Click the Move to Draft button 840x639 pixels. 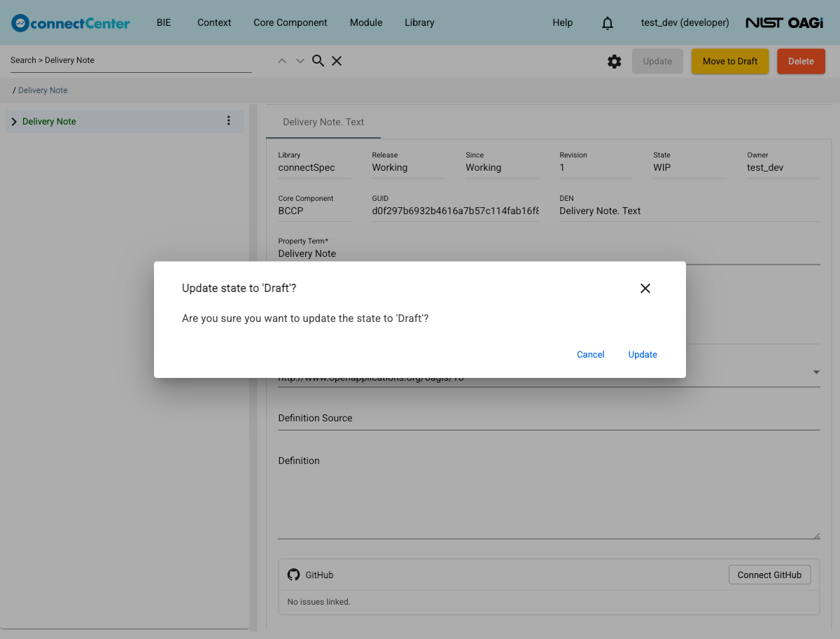tap(730, 61)
